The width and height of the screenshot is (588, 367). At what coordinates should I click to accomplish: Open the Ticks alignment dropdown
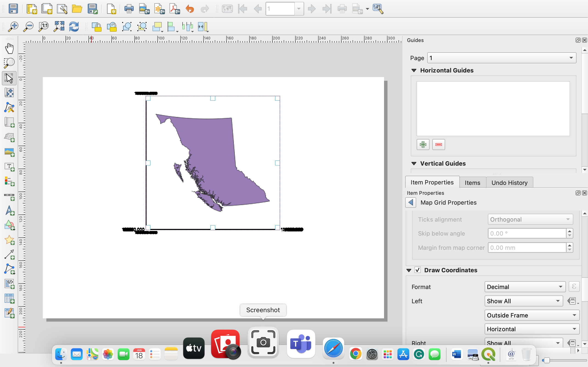click(530, 219)
